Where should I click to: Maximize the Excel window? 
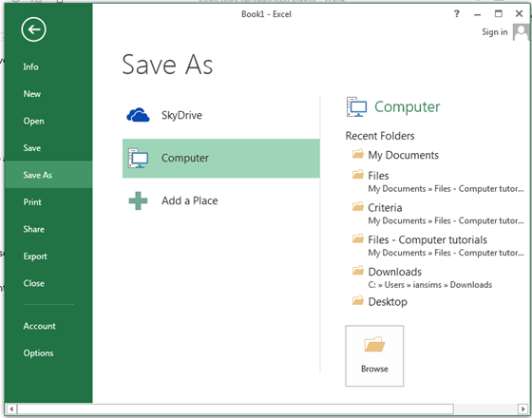point(498,14)
